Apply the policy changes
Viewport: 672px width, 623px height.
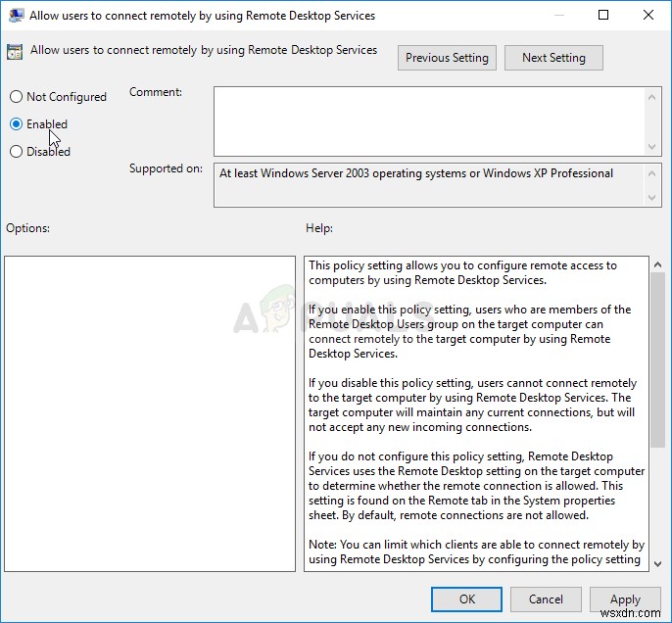[x=625, y=599]
